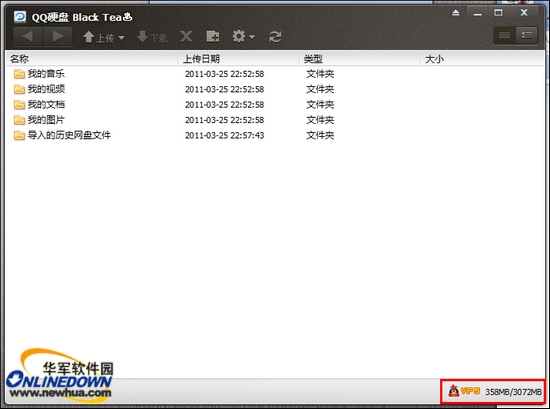Click the VIP5 badge in status bar
Image resolution: width=550 pixels, height=409 pixels.
464,390
